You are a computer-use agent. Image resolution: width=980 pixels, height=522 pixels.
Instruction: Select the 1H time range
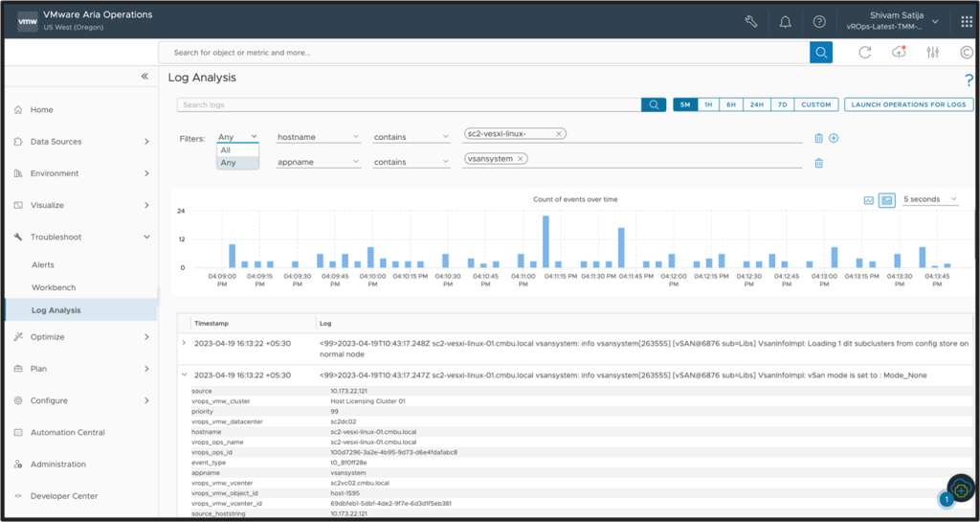pyautogui.click(x=708, y=104)
